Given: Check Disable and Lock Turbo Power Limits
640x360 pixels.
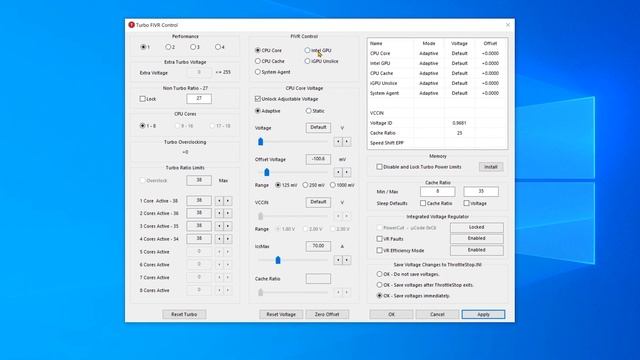Looking at the screenshot, I should coord(380,167).
